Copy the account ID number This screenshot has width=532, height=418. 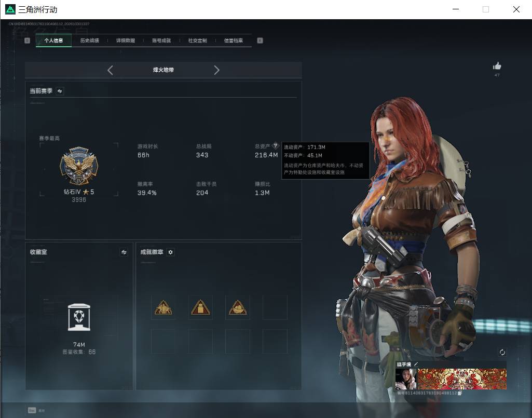pyautogui.click(x=460, y=393)
